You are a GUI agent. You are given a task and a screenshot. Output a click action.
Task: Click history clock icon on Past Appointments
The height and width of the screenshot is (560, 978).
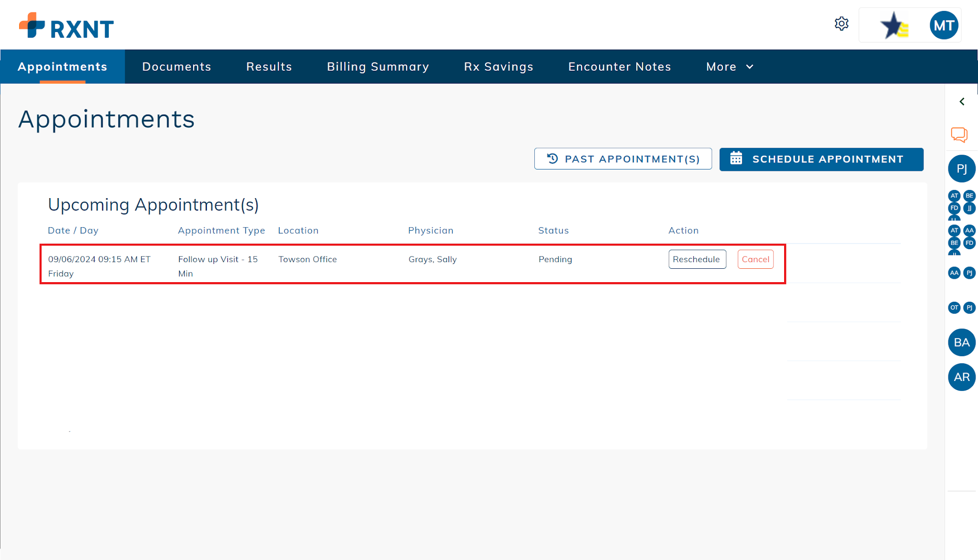553,158
